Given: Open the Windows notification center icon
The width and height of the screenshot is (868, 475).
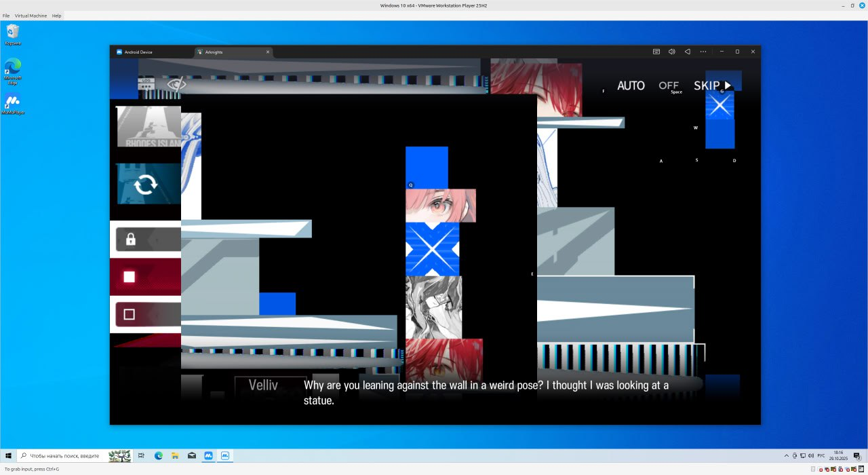Looking at the screenshot, I should pos(858,455).
